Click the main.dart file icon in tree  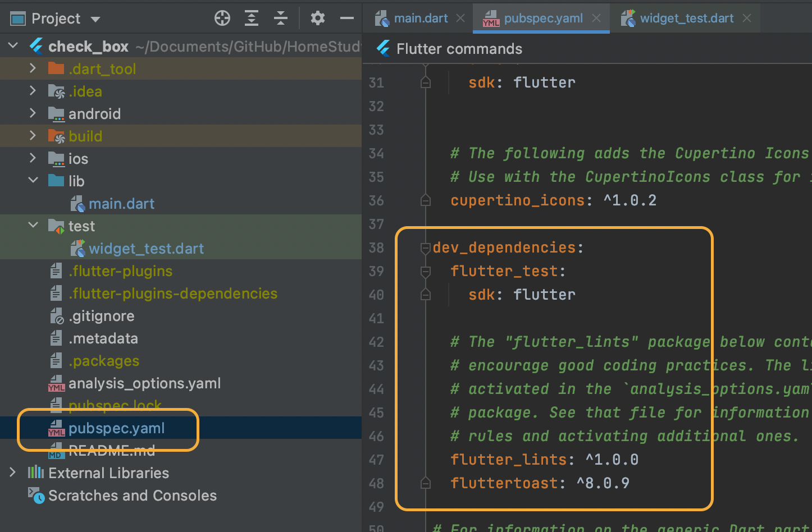(x=77, y=204)
